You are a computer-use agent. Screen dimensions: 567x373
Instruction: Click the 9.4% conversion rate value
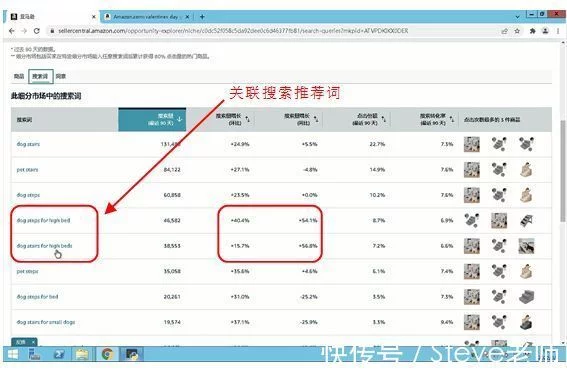tap(447, 322)
